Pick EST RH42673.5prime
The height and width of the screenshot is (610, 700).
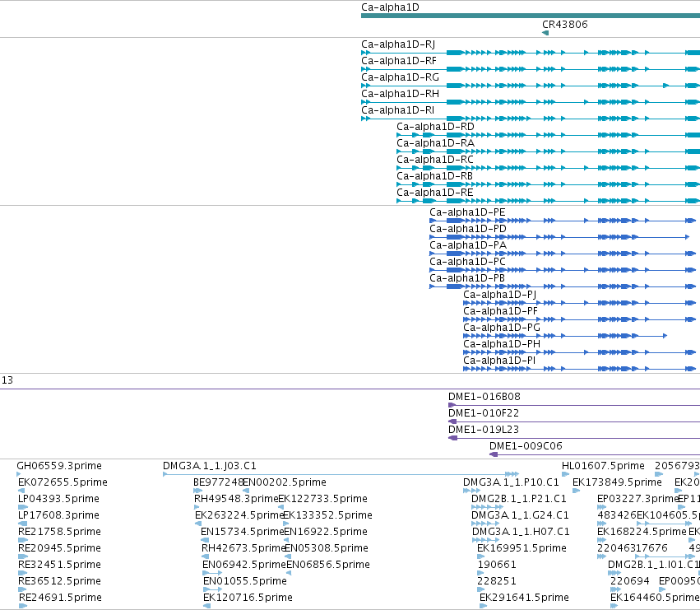(x=243, y=548)
